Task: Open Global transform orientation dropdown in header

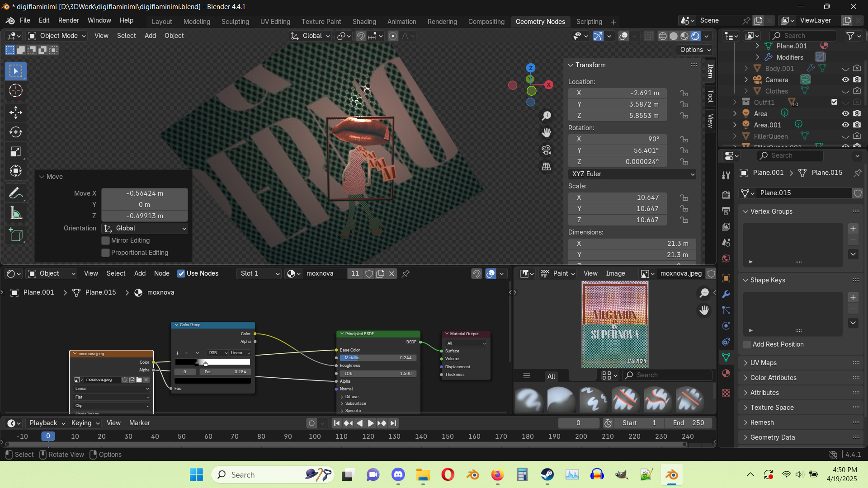Action: 310,36
